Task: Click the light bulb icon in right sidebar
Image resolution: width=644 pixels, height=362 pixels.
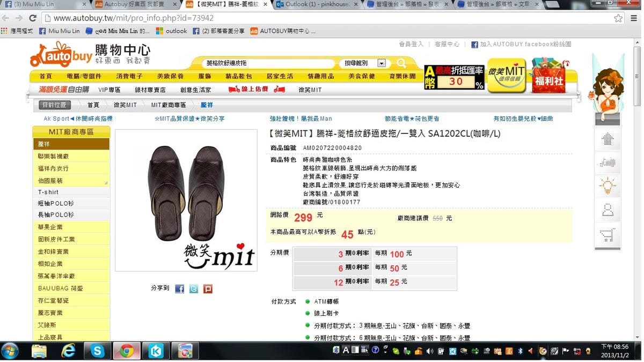Action: (x=607, y=185)
